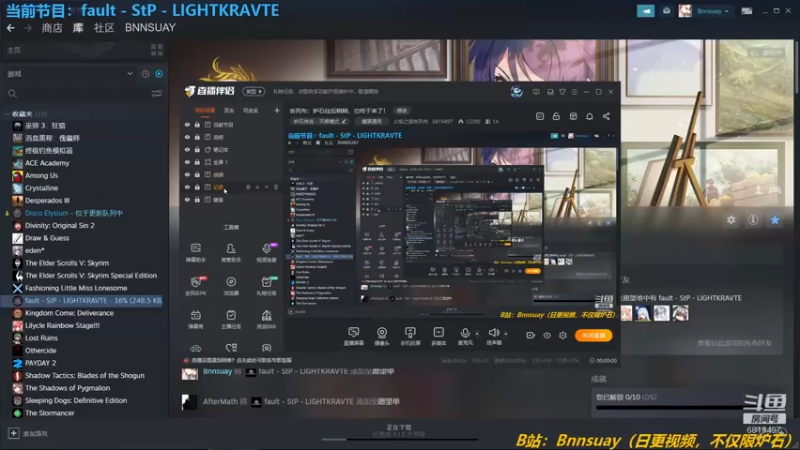Screen dimensions: 800x450
Task: Click the orange 关闭直播 button
Action: click(593, 335)
